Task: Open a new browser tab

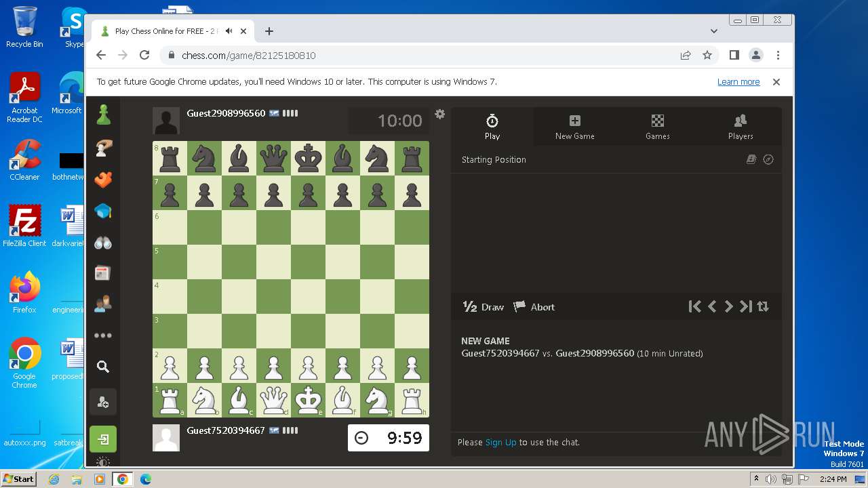Action: 269,31
